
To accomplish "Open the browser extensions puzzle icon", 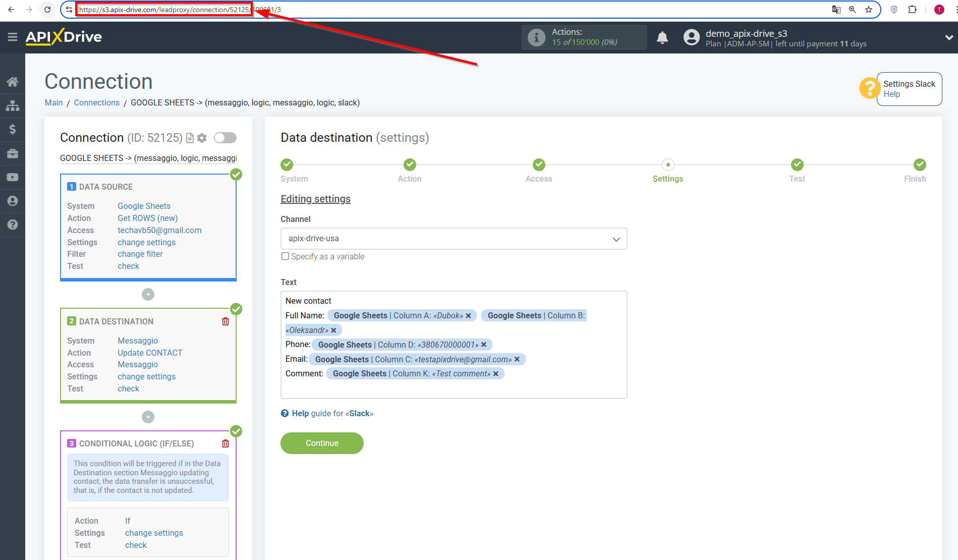I will (x=912, y=10).
